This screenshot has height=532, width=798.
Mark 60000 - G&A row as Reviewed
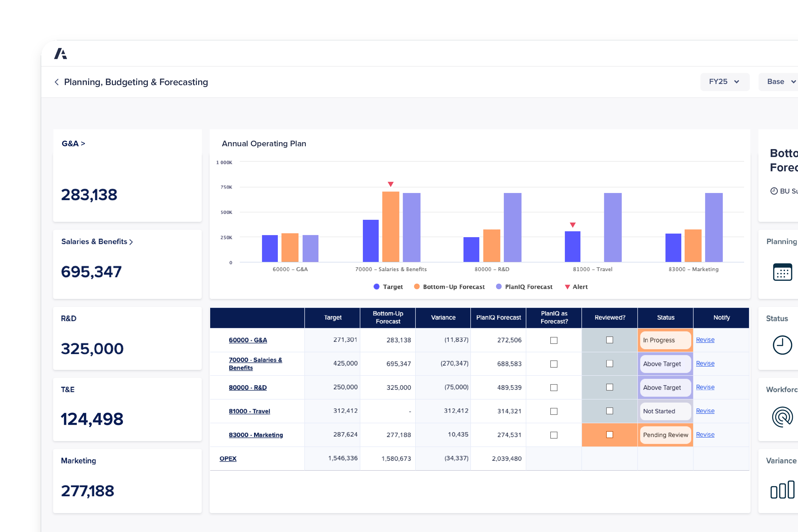pos(610,340)
